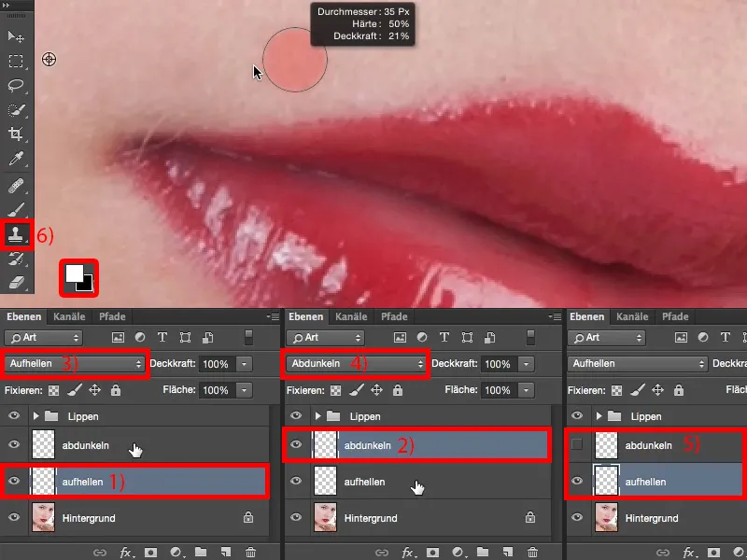Screen dimensions: 747x560
Task: Open Art filter dropdown in middle Ebenen panel
Action: pyautogui.click(x=325, y=338)
